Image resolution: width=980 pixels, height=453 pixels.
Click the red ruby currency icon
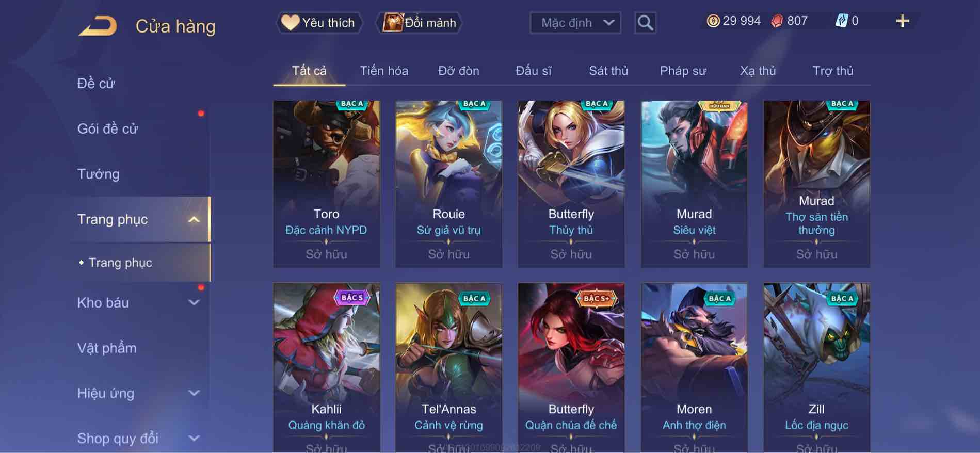pos(777,21)
